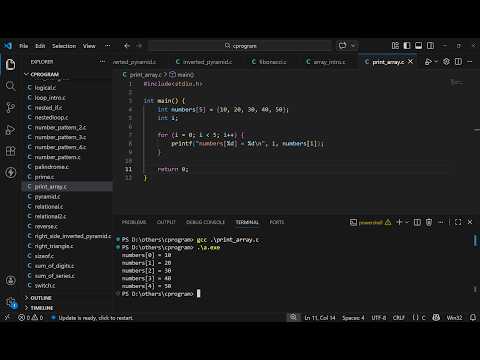Open the Extensions view

coord(10,151)
